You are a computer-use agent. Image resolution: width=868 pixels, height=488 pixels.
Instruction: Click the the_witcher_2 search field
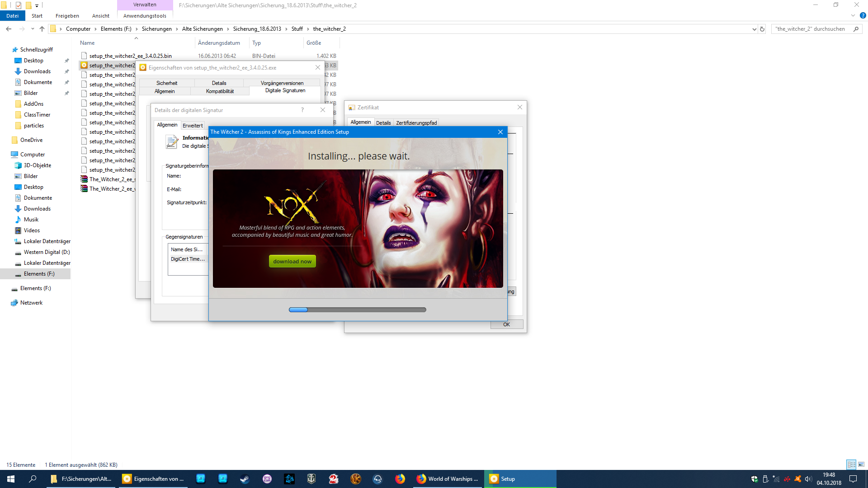coord(810,29)
